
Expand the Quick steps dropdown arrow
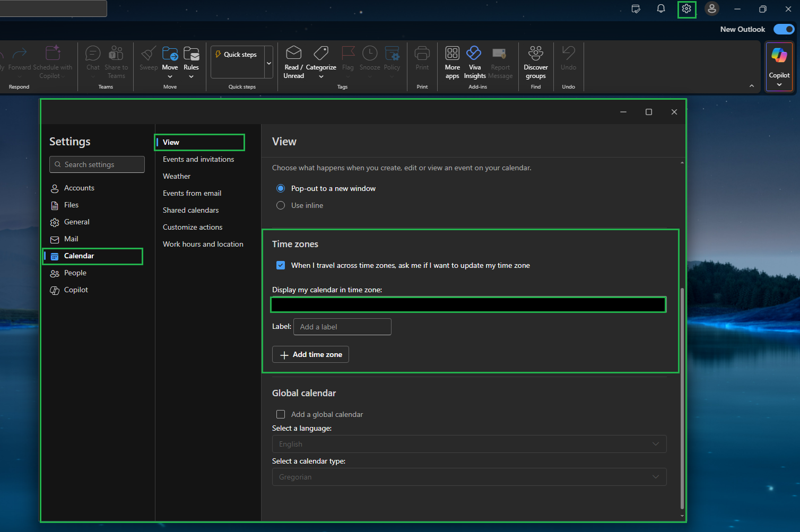[269, 63]
